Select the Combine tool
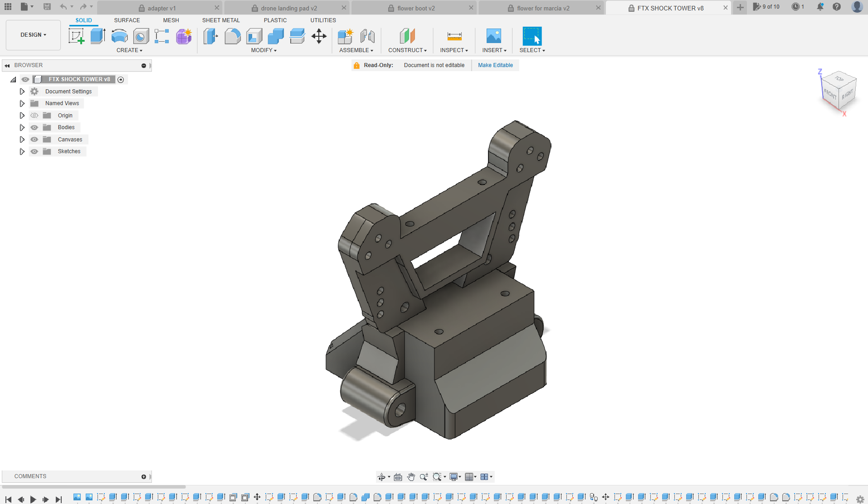The image size is (868, 504). (x=276, y=36)
